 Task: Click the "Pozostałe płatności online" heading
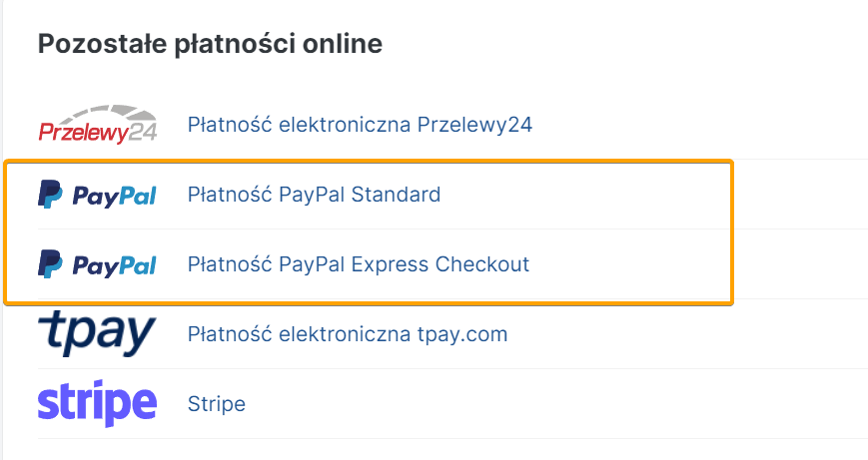tap(210, 44)
